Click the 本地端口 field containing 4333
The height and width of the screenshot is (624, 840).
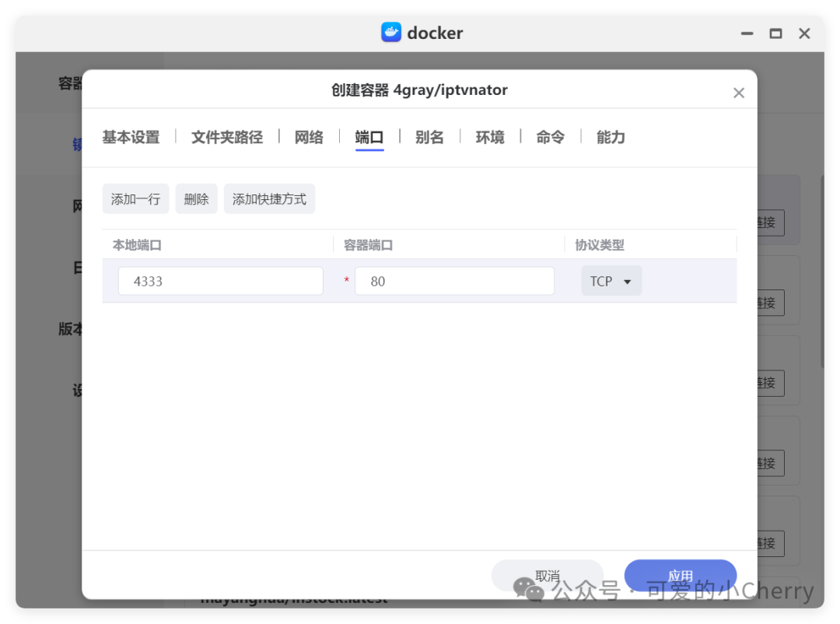[x=221, y=281]
